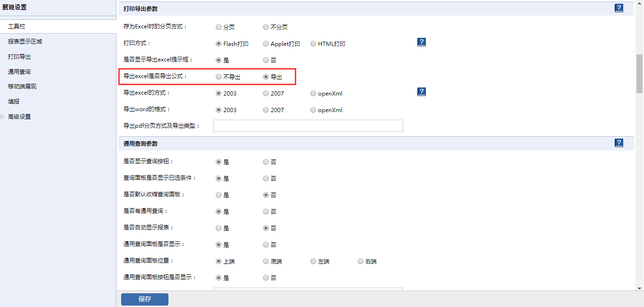Choose HTML打印 as the print method
The image size is (644, 307).
313,44
